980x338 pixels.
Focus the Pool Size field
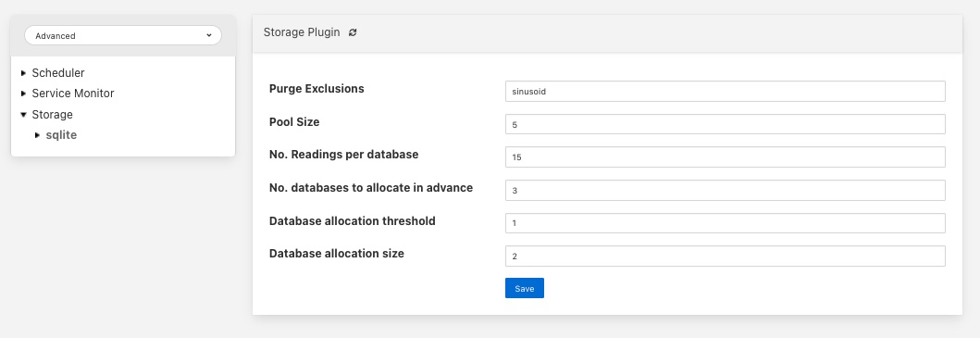725,124
